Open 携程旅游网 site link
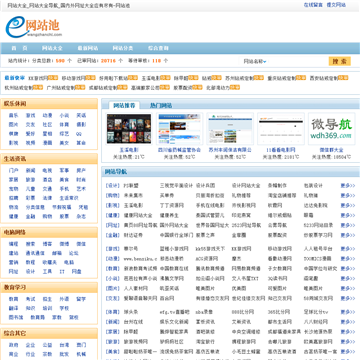 click(x=244, y=342)
